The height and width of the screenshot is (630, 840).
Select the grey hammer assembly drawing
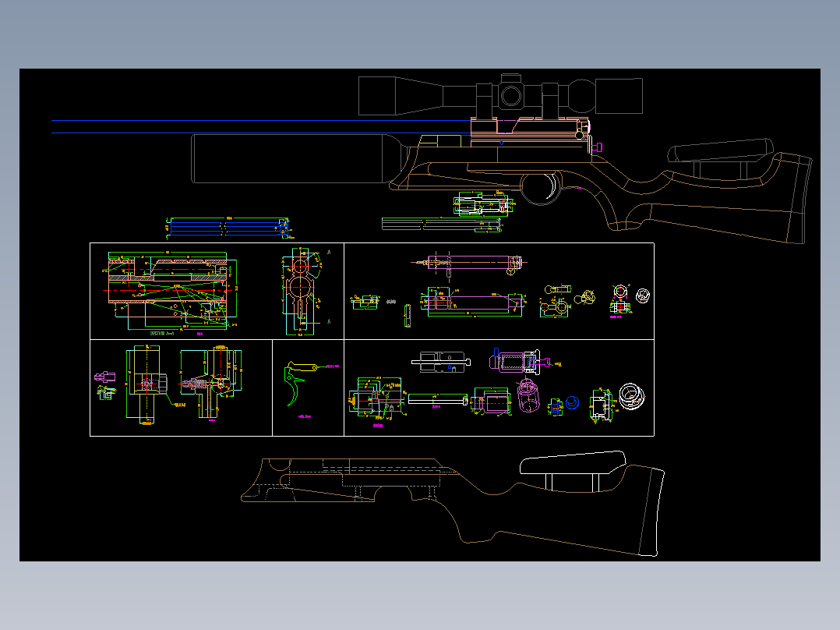click(441, 362)
